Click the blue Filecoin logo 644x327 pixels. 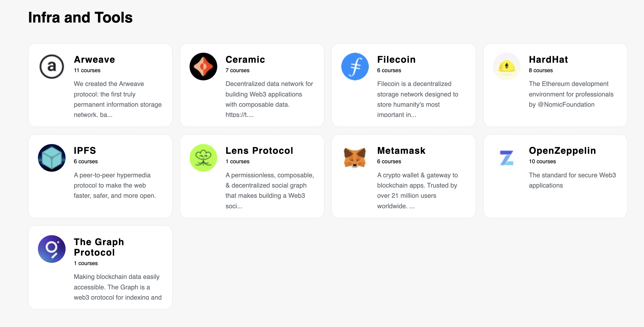[x=355, y=67]
